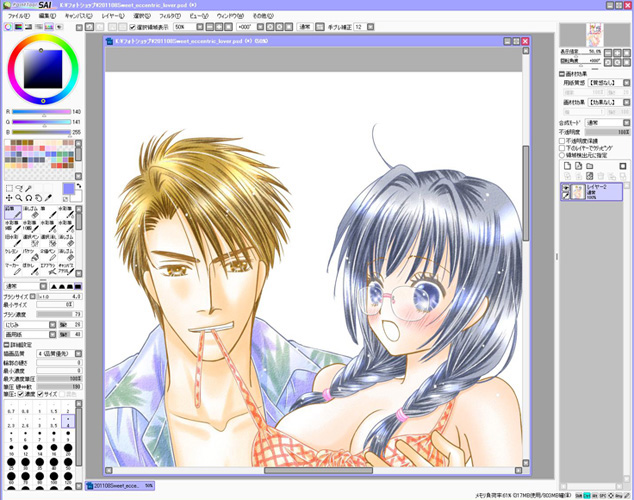Click navigator zoom-in plus button
The height and width of the screenshot is (500, 634).
click(x=617, y=53)
